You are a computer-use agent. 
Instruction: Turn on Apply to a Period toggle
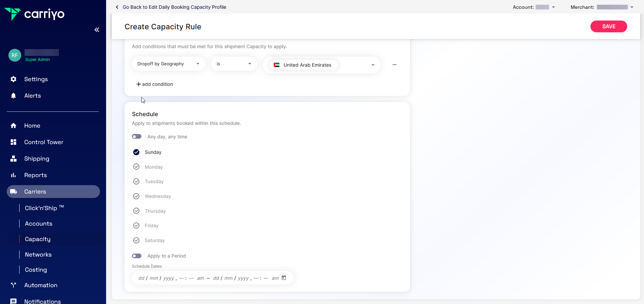click(x=137, y=256)
